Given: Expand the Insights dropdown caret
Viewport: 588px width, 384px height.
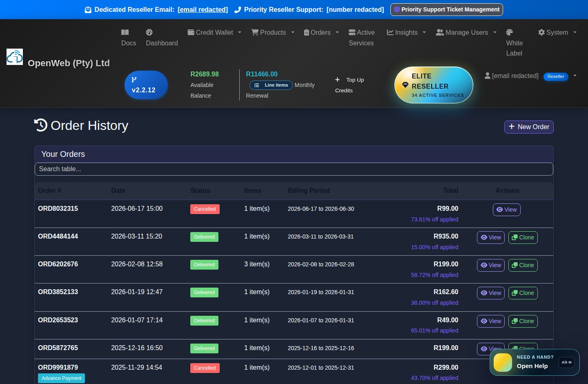Looking at the screenshot, I should point(424,32).
